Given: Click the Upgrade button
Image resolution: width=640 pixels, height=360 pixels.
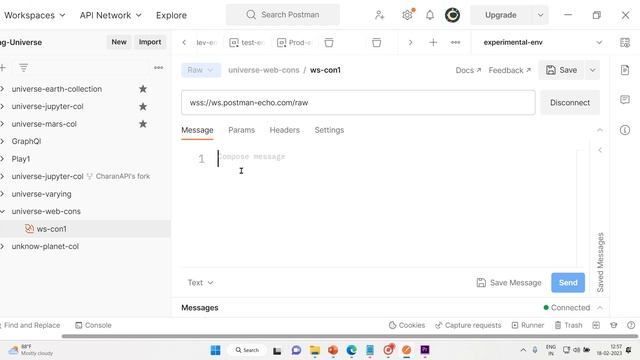Looking at the screenshot, I should (x=501, y=15).
